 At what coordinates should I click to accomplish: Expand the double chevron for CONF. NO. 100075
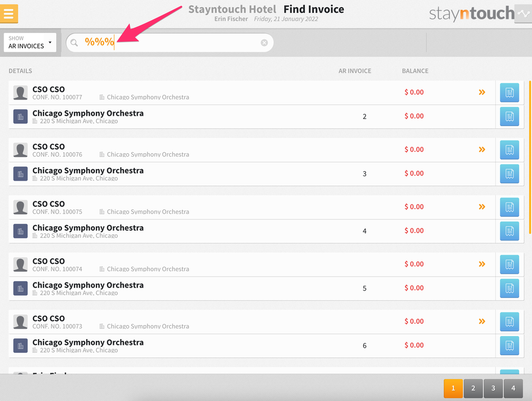click(x=482, y=207)
